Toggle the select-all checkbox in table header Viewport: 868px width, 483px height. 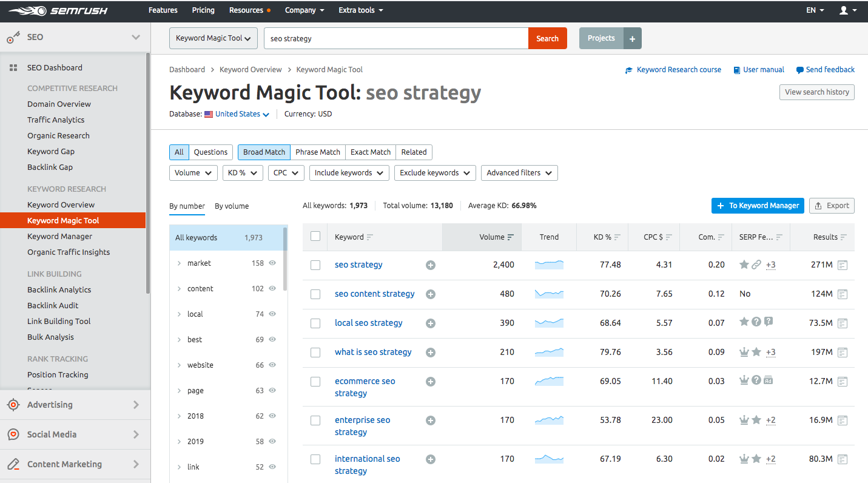pos(315,237)
